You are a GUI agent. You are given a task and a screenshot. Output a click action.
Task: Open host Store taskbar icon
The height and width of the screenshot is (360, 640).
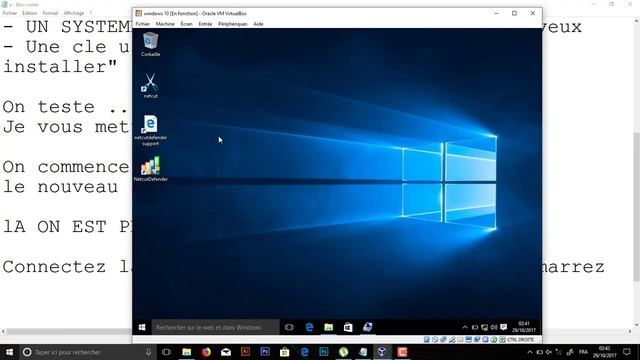[x=284, y=352]
